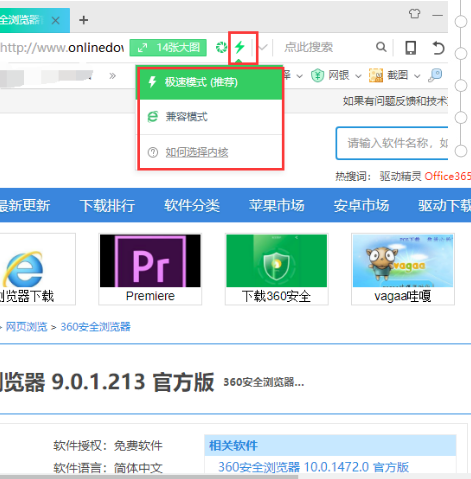Open the skin shirt icon
Viewport: 471px width, 479px height.
click(414, 14)
